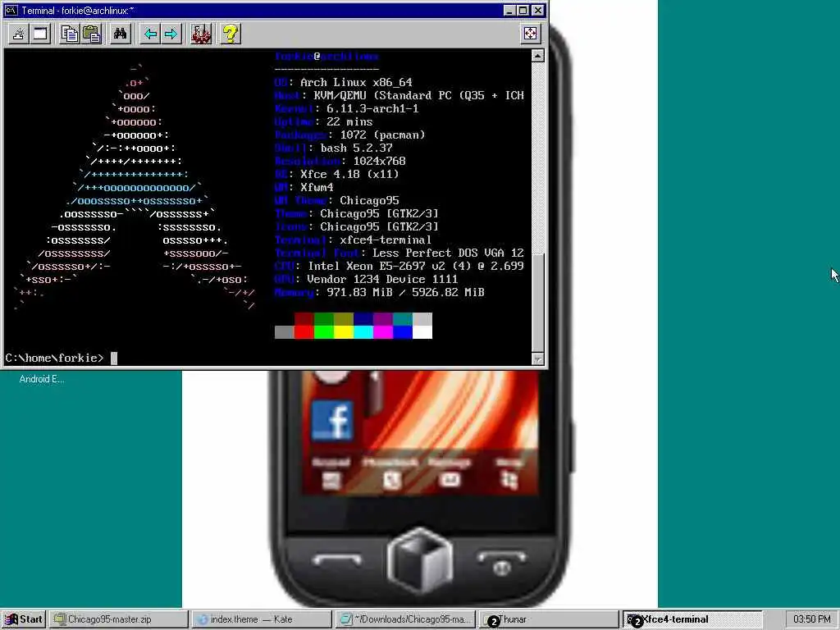840x630 pixels.
Task: Click 'Less Perfect DOS VGA' font text
Action: (x=439, y=253)
